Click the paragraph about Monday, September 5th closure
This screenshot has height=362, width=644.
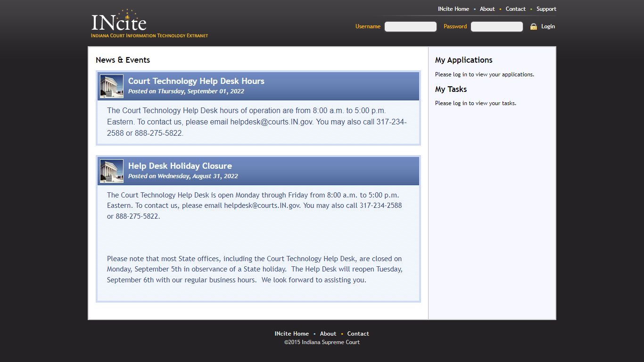(255, 269)
